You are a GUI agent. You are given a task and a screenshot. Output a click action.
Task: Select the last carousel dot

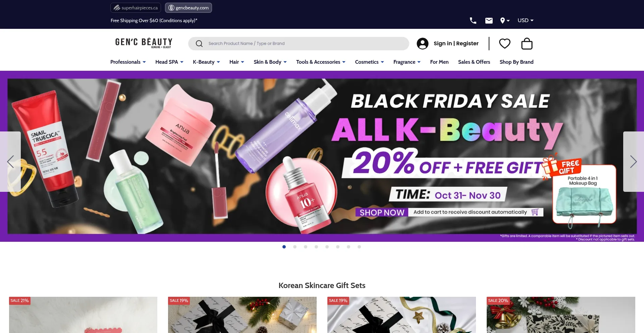tap(359, 247)
